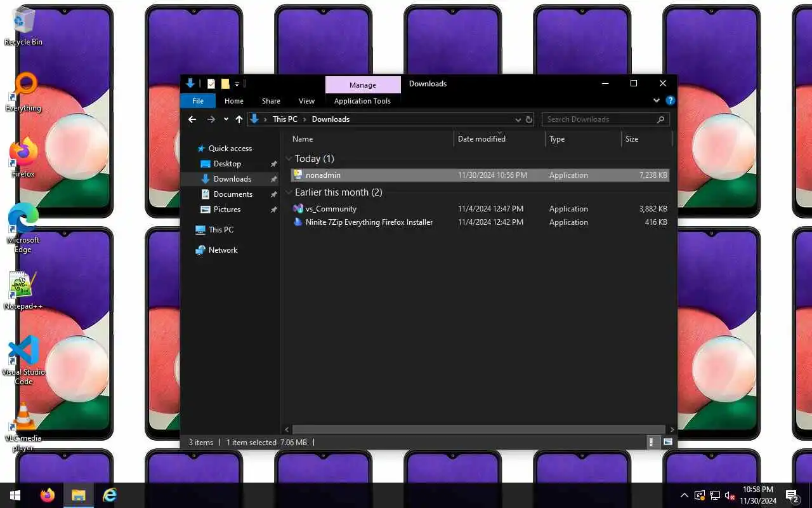Screen dimensions: 812x508
Task: Open Visual Studio Code desktop shortcut
Action: (x=23, y=361)
